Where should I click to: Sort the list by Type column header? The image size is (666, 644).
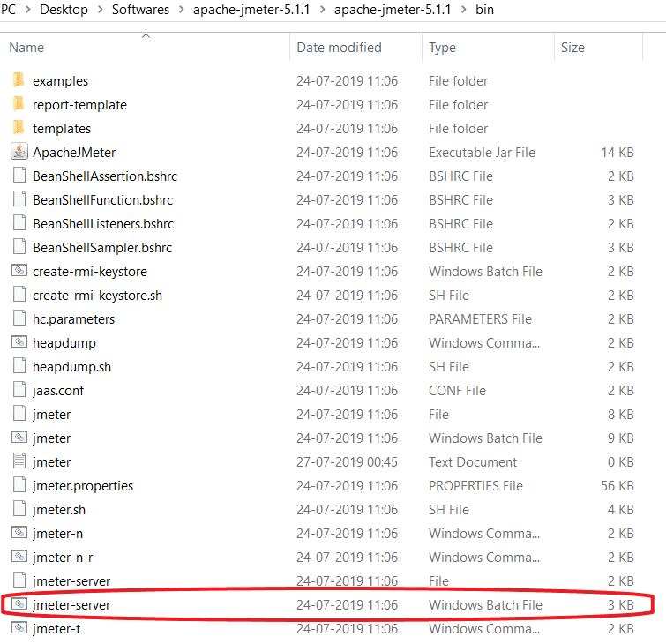click(442, 48)
